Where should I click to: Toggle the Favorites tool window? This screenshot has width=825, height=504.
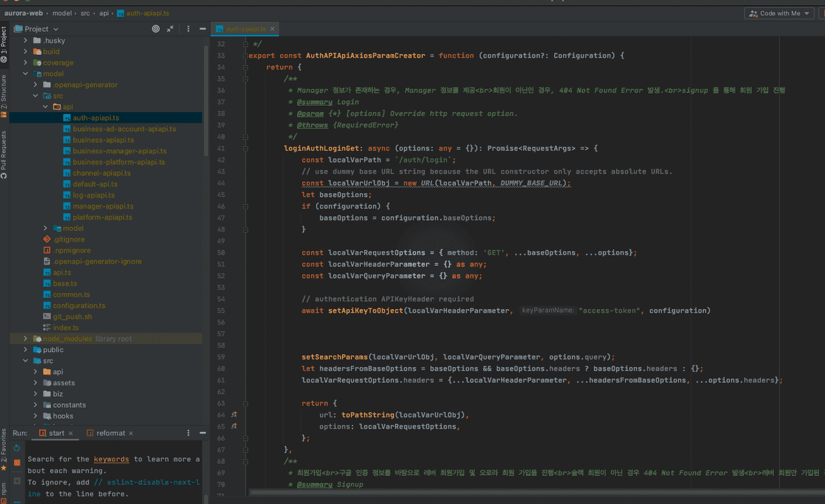(4, 449)
